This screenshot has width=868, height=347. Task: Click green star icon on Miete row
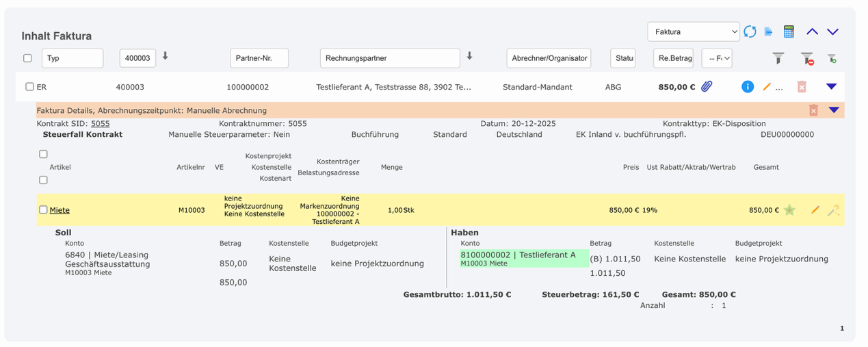[789, 210]
